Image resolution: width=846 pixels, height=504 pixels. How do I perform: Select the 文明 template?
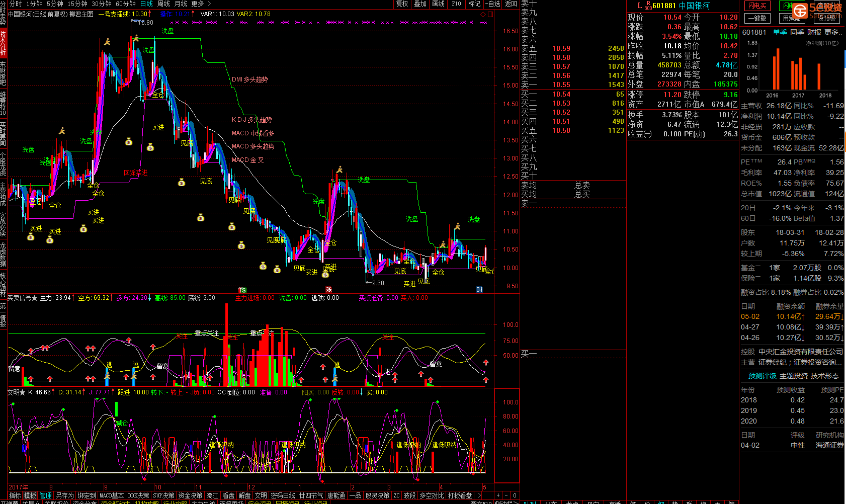[261, 495]
